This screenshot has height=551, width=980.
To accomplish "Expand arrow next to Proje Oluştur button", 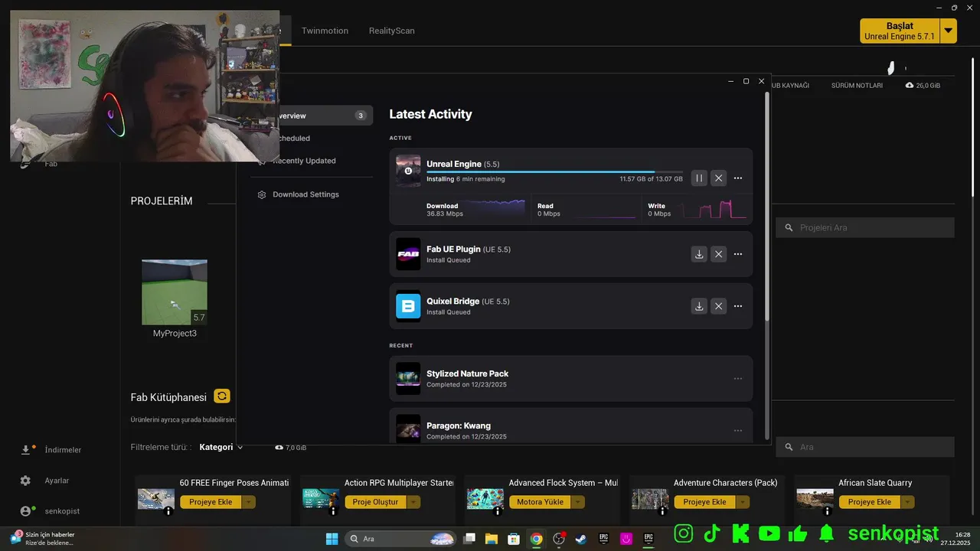I will (x=413, y=502).
